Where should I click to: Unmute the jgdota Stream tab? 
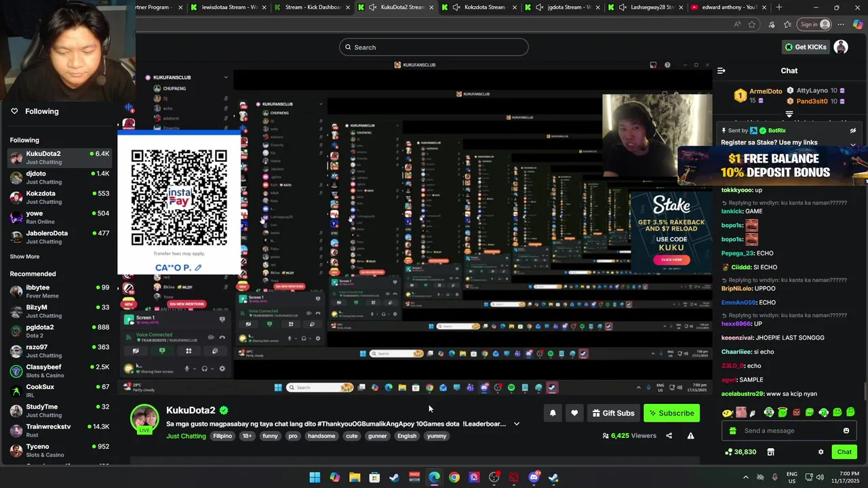tap(540, 7)
